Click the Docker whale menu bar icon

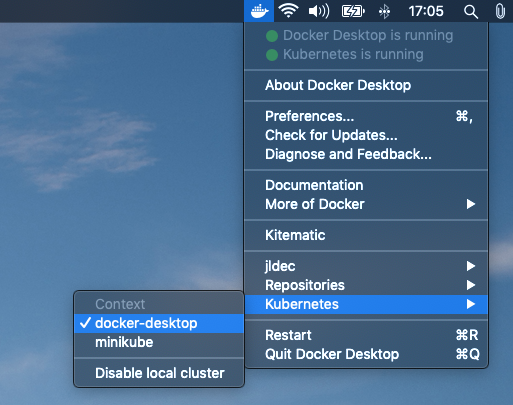[x=259, y=11]
